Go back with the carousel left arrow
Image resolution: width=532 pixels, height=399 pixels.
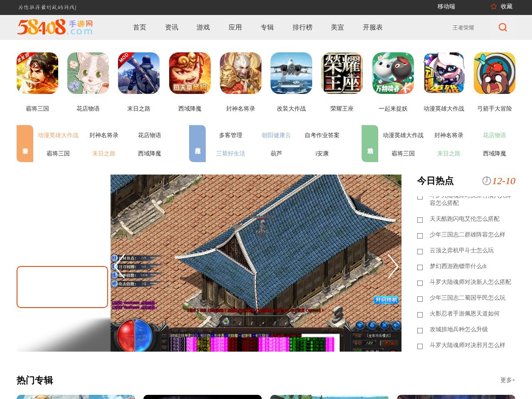[x=119, y=266]
